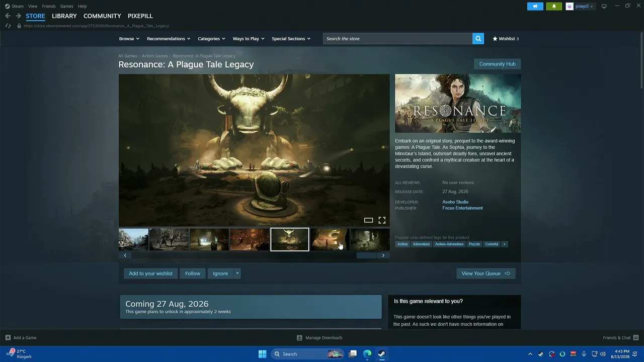Go forward with the right arrow navigation icon

click(x=18, y=16)
